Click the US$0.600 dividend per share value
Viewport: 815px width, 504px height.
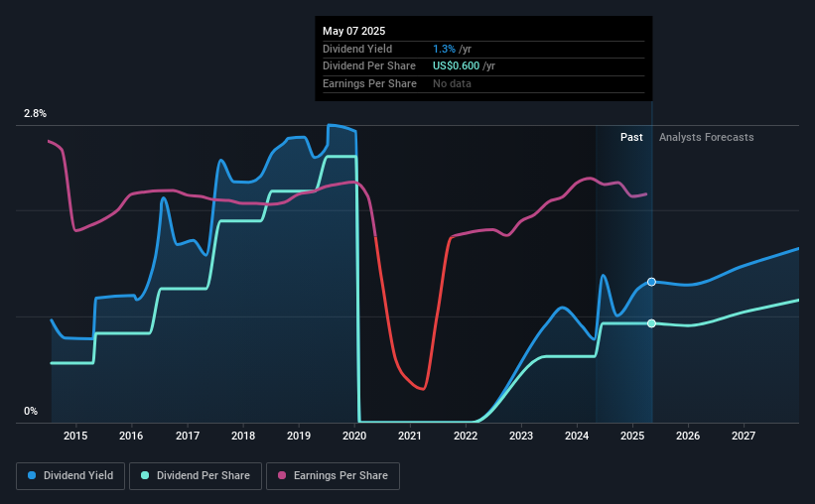coord(456,66)
